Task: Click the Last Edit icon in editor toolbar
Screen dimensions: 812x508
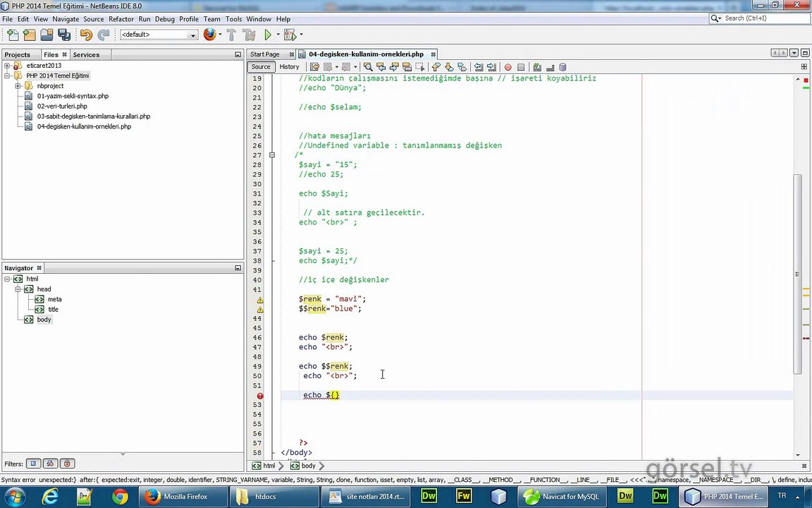Action: 314,67
